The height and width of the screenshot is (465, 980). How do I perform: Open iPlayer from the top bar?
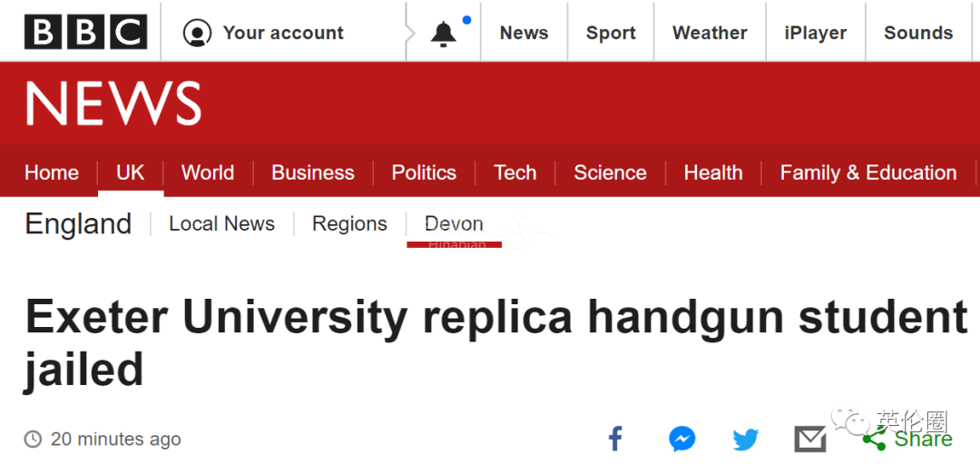click(x=815, y=34)
